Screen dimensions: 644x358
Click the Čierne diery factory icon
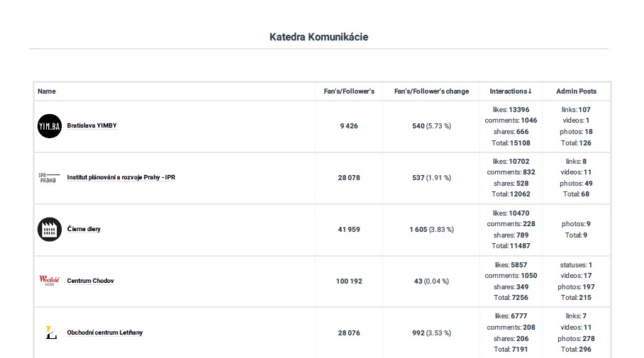click(x=50, y=229)
